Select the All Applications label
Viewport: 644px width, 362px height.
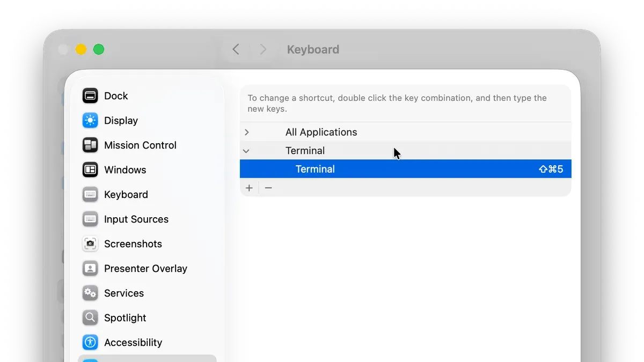click(321, 132)
